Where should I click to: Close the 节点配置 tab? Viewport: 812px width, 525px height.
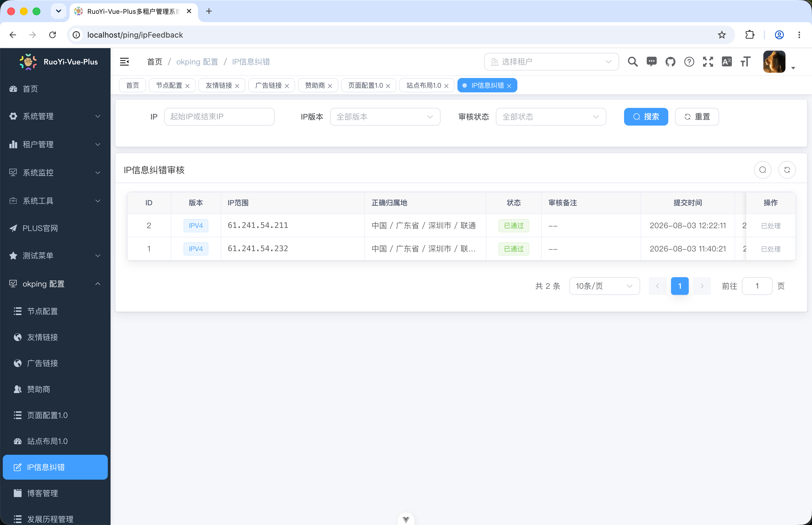[x=187, y=86]
